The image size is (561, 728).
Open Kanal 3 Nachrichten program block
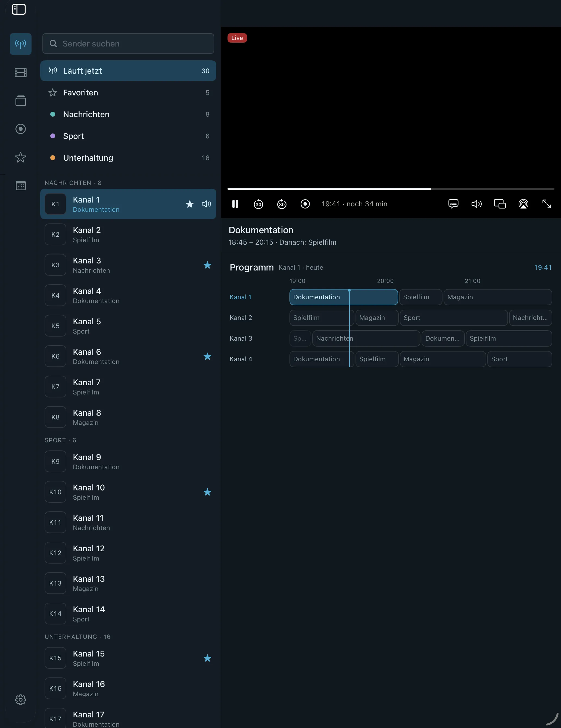tap(366, 338)
